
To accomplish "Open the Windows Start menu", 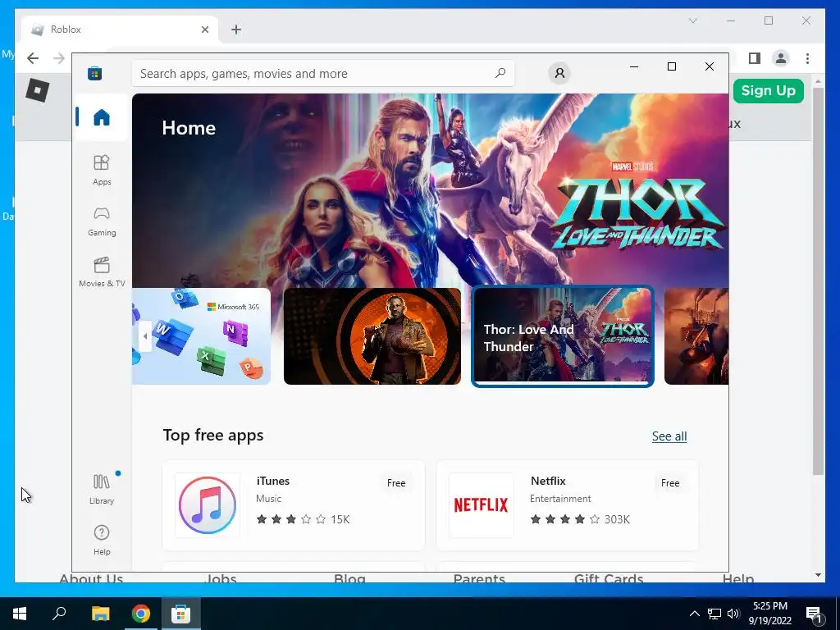I will pos(20,614).
